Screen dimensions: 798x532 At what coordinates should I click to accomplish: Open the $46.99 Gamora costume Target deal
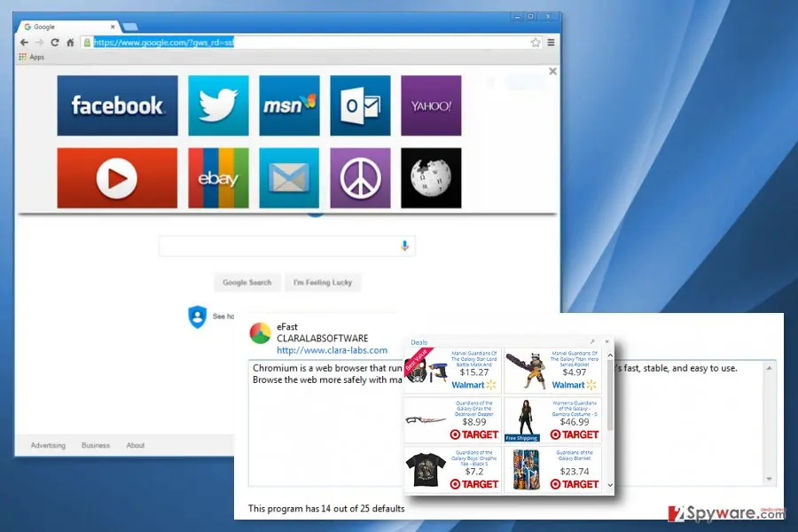point(552,420)
